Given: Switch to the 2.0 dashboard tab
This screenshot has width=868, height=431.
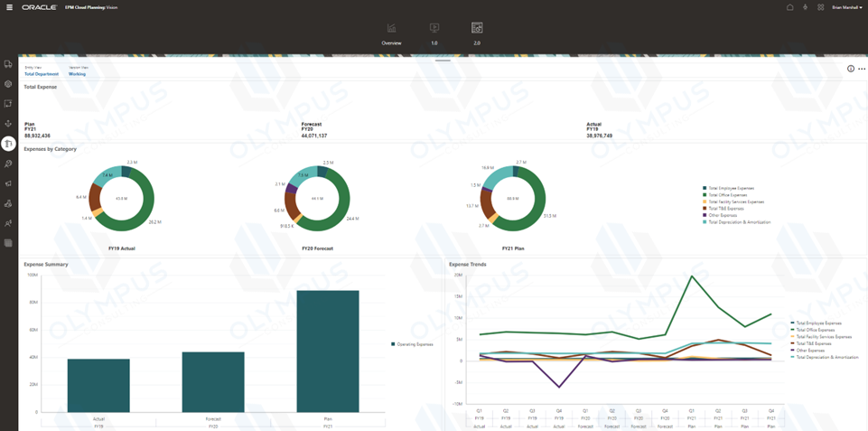Looking at the screenshot, I should [477, 34].
